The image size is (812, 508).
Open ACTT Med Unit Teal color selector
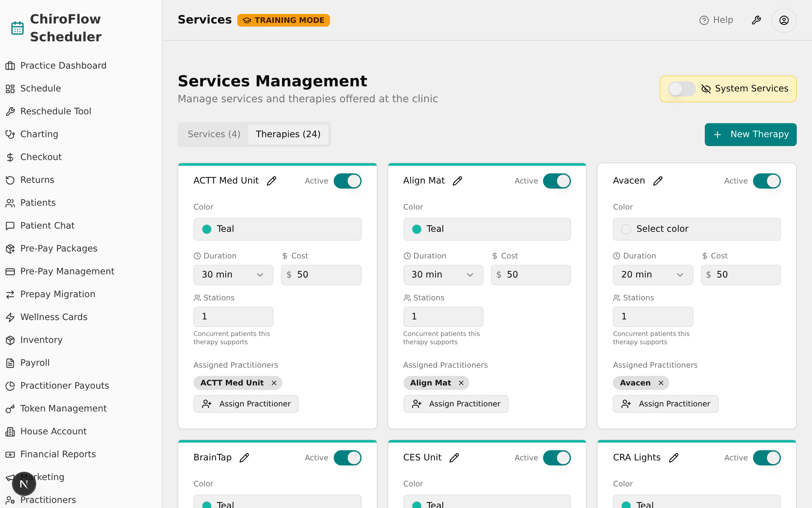pos(277,229)
